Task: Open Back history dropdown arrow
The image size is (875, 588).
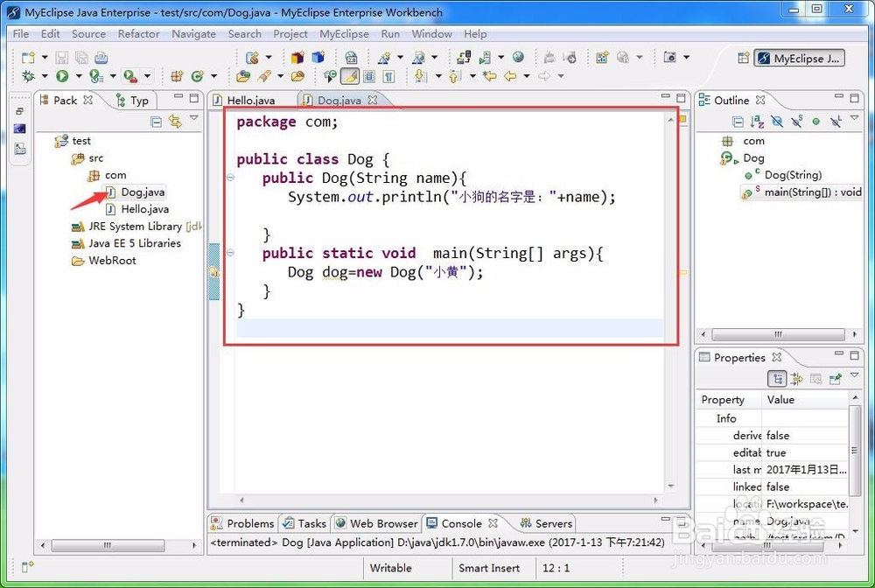Action: point(526,76)
